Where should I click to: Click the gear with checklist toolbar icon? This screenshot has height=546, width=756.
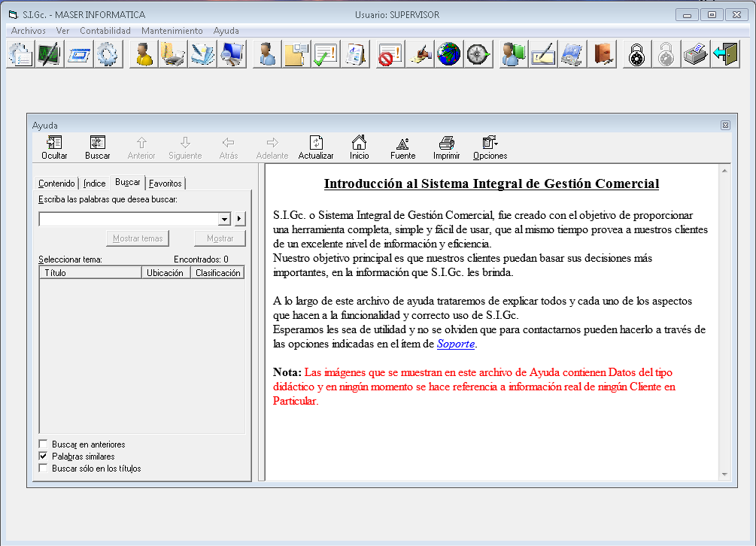[x=20, y=54]
